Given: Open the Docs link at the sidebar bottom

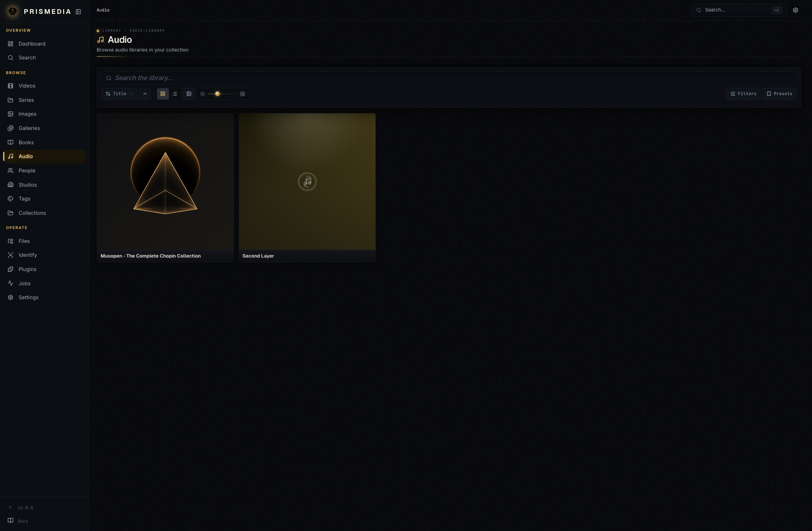Looking at the screenshot, I should 18,521.
